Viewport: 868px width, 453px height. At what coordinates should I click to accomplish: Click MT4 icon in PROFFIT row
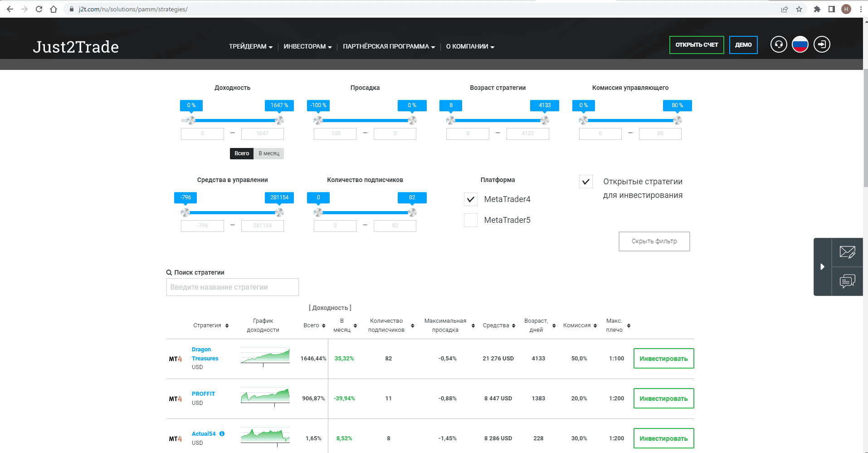coord(176,399)
